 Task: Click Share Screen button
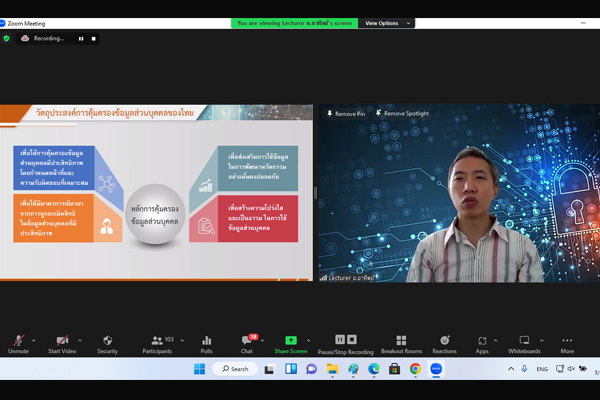(x=291, y=344)
